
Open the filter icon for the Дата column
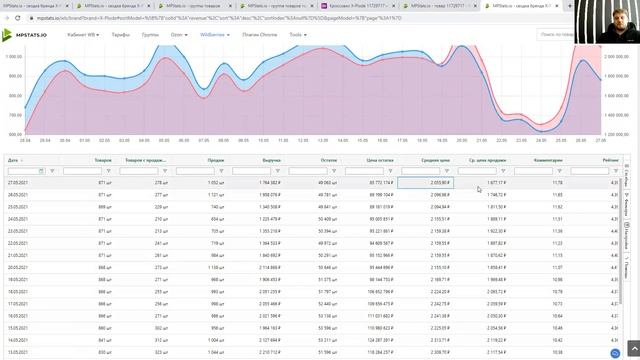[x=52, y=171]
